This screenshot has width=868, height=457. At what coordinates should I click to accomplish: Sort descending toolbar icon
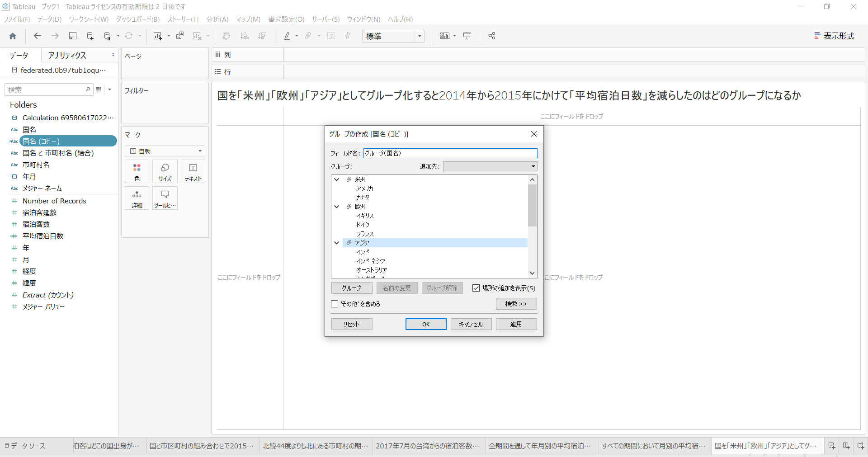tap(262, 36)
